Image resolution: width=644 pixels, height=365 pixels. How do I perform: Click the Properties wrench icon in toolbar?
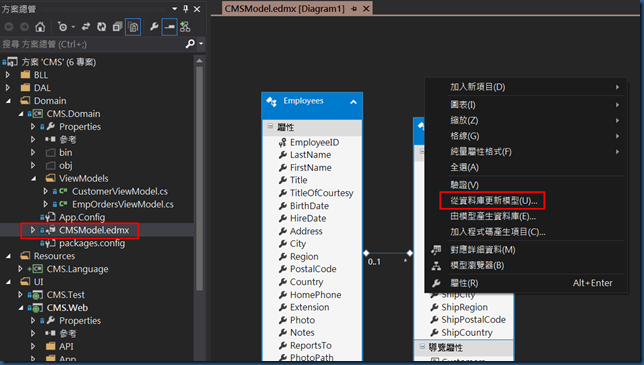[x=154, y=27]
